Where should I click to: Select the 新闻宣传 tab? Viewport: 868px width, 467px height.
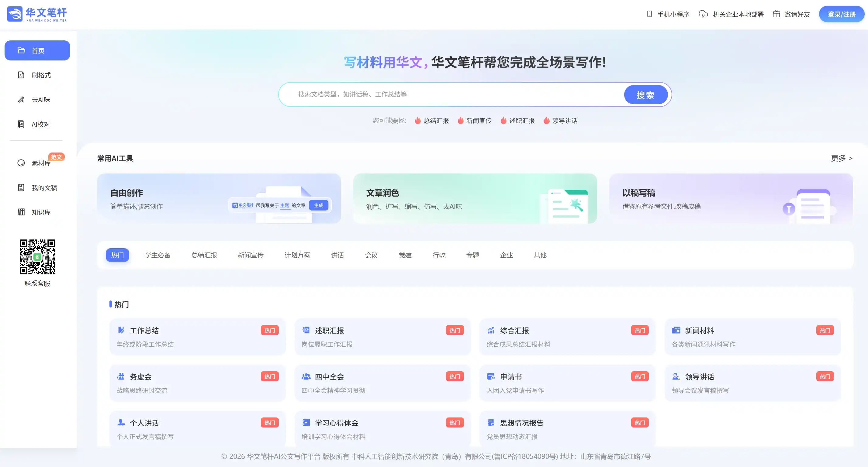251,255
